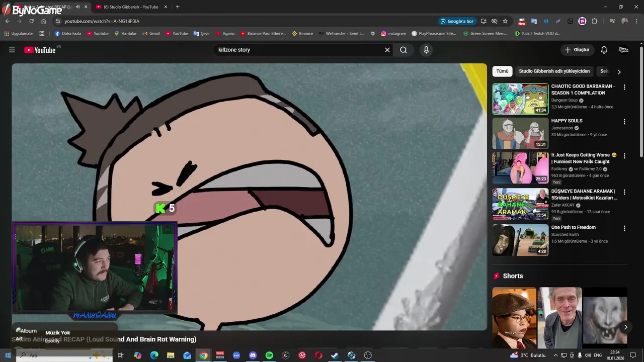Submit search with the magnifier button
This screenshot has height=362, width=644.
tap(404, 50)
